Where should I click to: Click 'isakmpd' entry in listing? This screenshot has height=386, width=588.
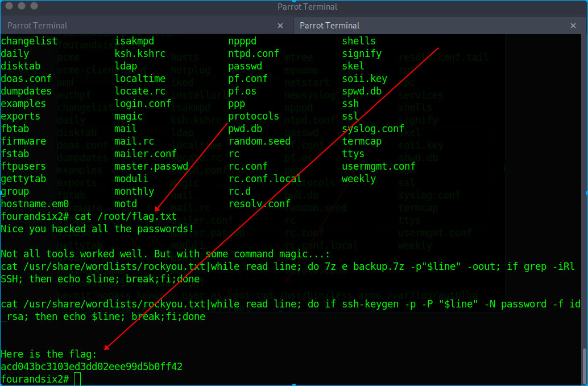click(134, 41)
